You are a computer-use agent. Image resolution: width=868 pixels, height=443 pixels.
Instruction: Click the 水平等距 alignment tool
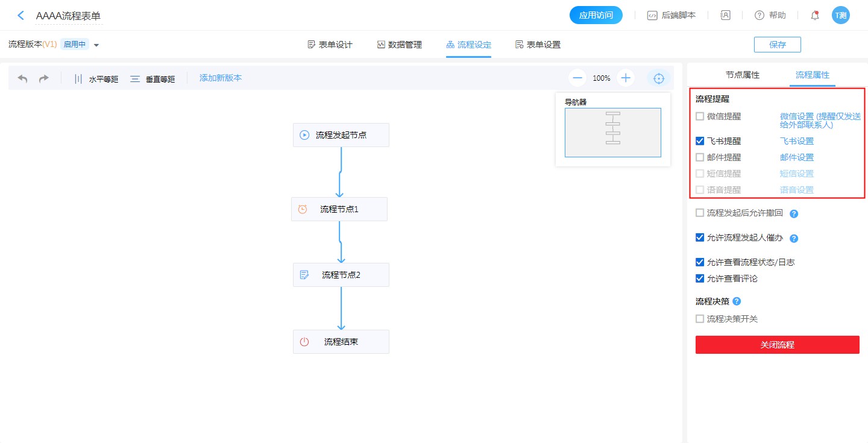point(96,79)
